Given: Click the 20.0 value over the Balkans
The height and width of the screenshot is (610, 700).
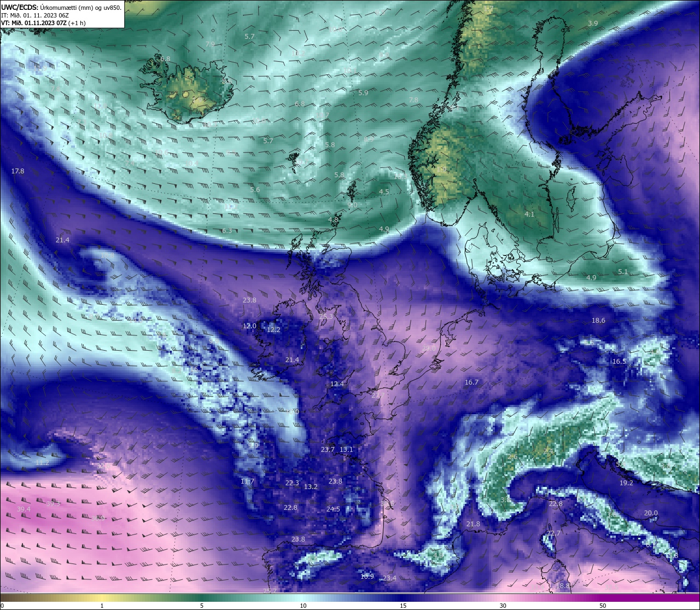Looking at the screenshot, I should coord(651,513).
